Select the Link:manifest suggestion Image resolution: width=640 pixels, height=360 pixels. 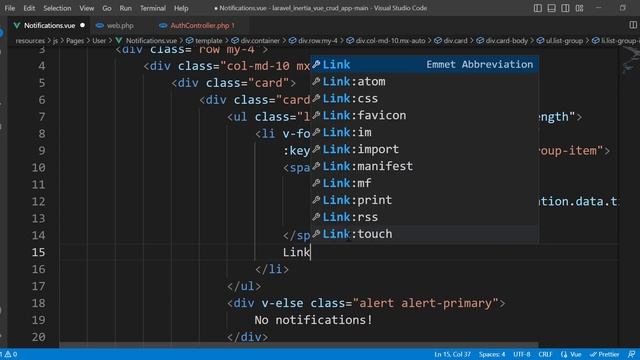click(424, 166)
